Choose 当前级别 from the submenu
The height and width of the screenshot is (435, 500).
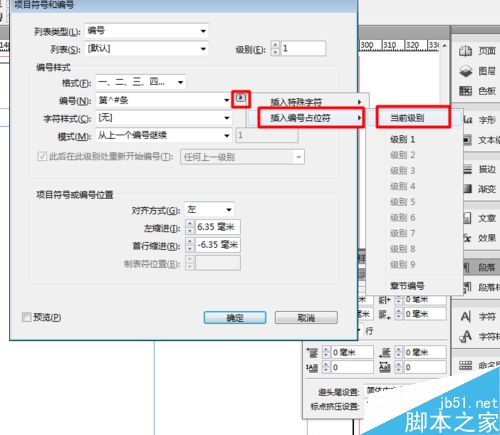(413, 117)
